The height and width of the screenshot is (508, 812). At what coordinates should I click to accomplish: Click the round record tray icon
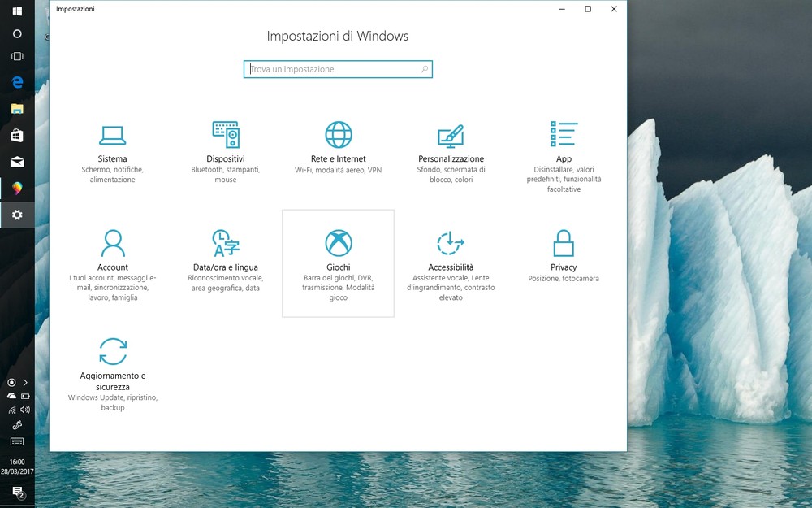point(11,383)
